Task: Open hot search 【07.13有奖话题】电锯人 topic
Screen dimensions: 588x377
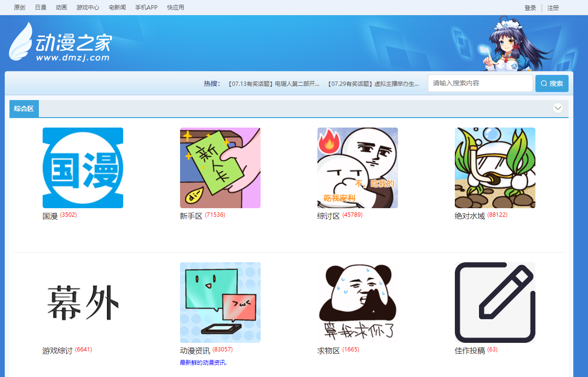Action: tap(274, 84)
